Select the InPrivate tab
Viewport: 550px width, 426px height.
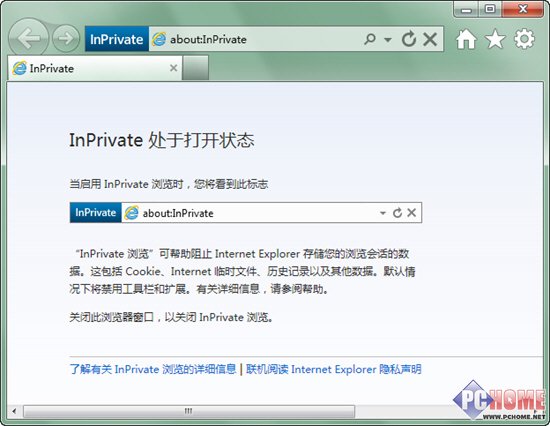click(x=95, y=68)
